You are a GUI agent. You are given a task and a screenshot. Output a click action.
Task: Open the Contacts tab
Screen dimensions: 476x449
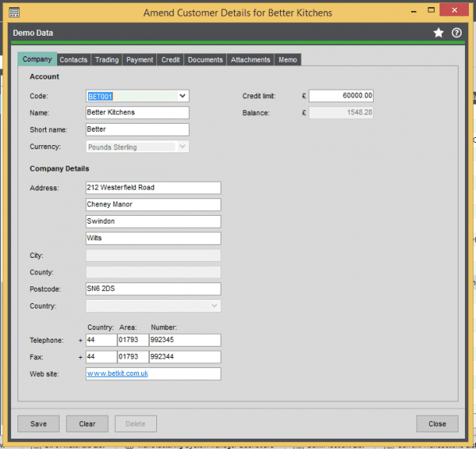pos(74,59)
